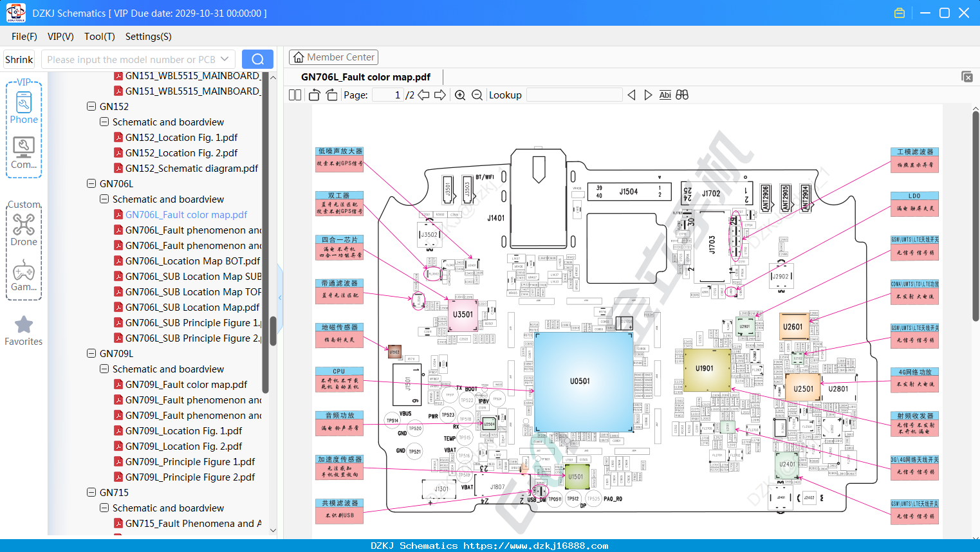Open GN706L_Fault color map.pdf in tree
This screenshot has height=552, width=980.
tap(186, 215)
